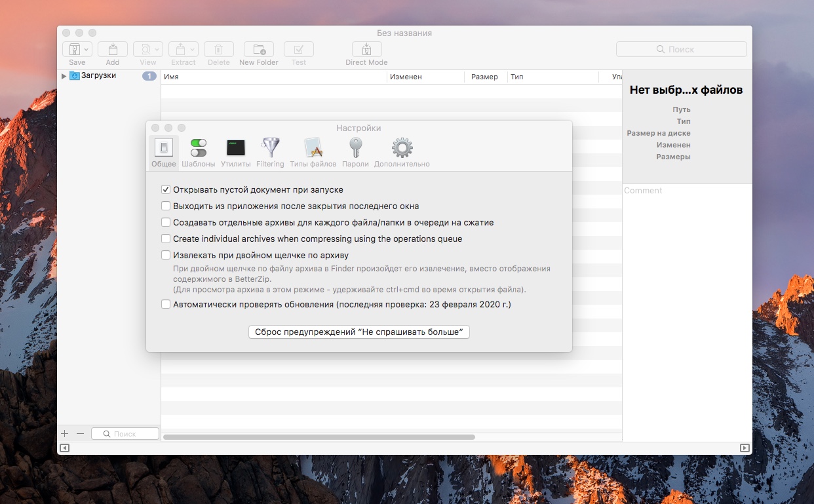Click the Поиск search field in toolbar
Viewport: 814px width, 504px height.
pyautogui.click(x=681, y=50)
